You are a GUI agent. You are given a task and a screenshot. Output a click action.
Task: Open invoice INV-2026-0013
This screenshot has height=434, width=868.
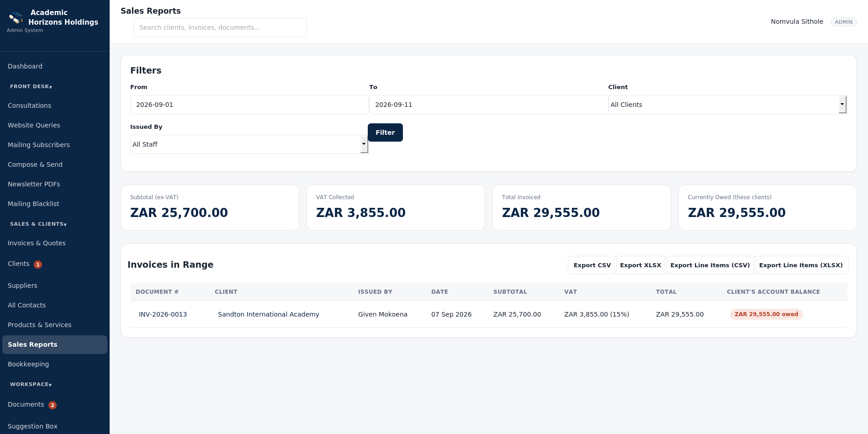[163, 314]
